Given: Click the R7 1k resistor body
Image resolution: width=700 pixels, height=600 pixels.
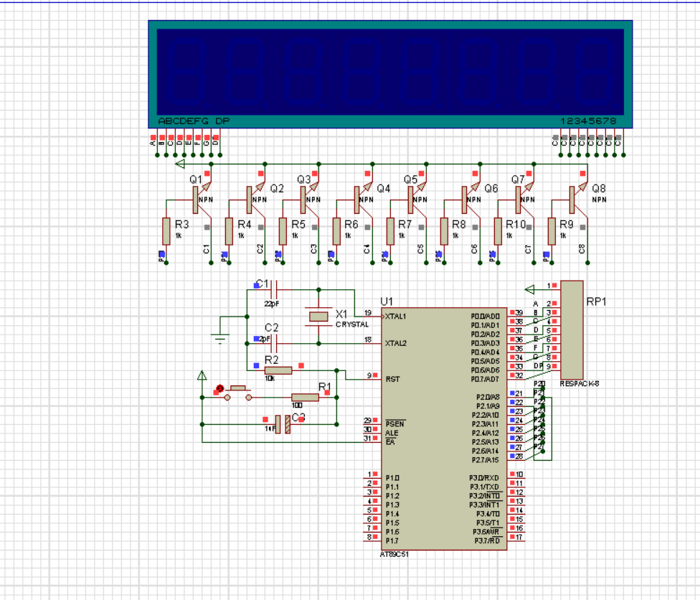Looking at the screenshot, I should [x=390, y=231].
